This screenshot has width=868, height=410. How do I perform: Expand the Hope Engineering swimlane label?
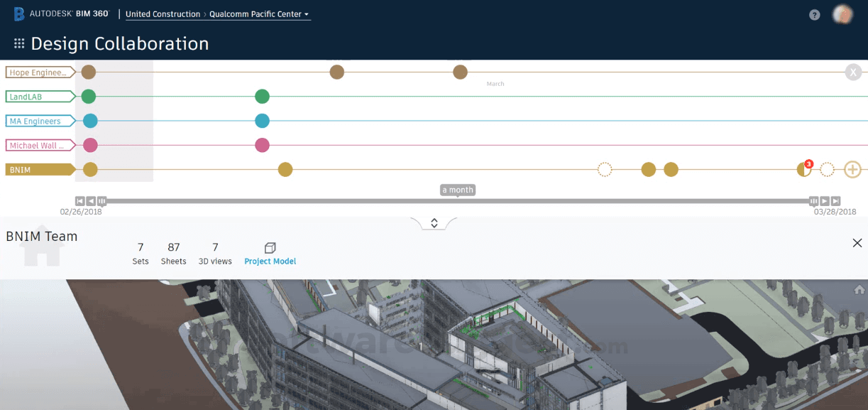coord(39,72)
